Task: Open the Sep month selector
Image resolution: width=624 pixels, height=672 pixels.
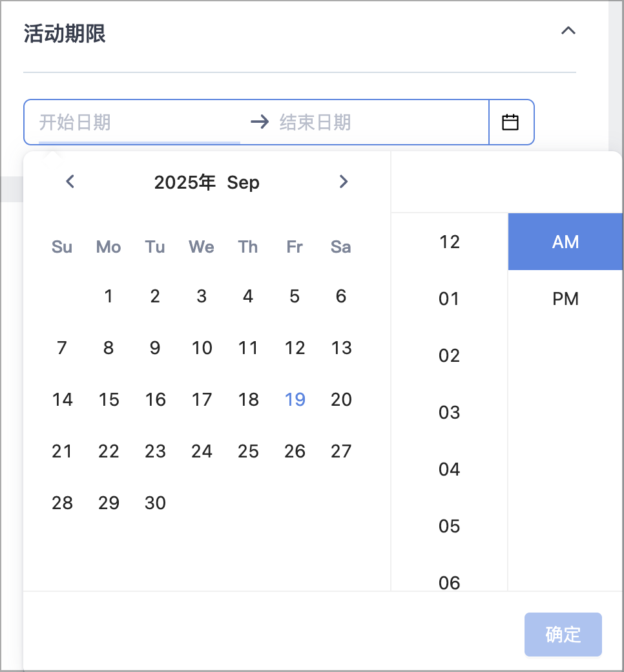Action: point(243,183)
